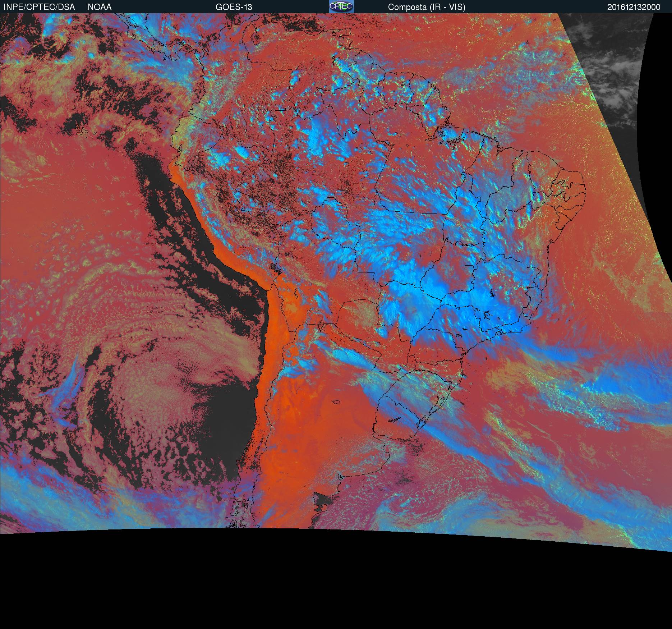Click the dark Lake Titicaca shape

(275, 268)
